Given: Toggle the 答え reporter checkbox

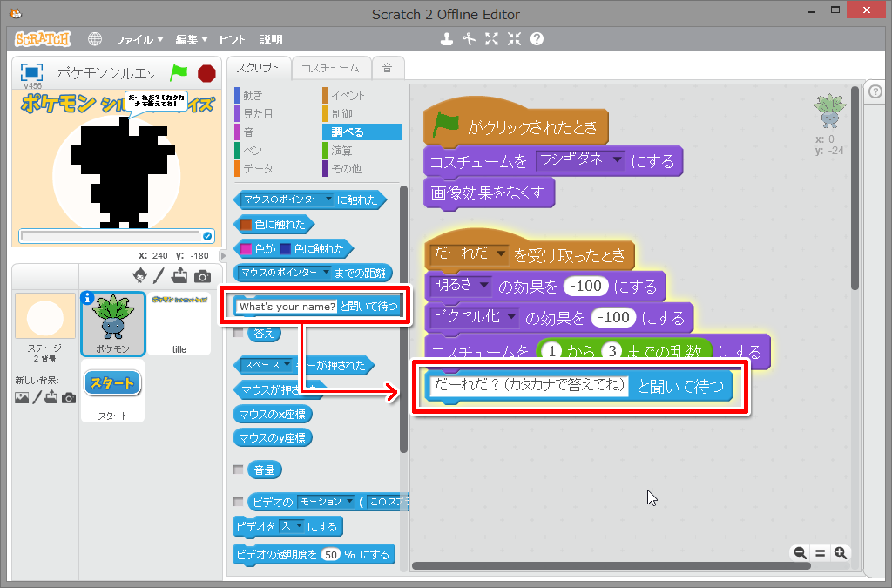Looking at the screenshot, I should (239, 333).
